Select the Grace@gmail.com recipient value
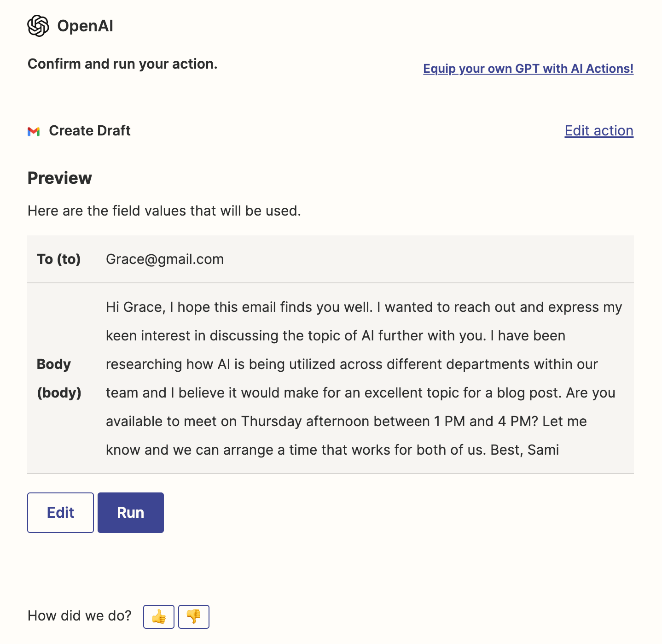 (165, 259)
